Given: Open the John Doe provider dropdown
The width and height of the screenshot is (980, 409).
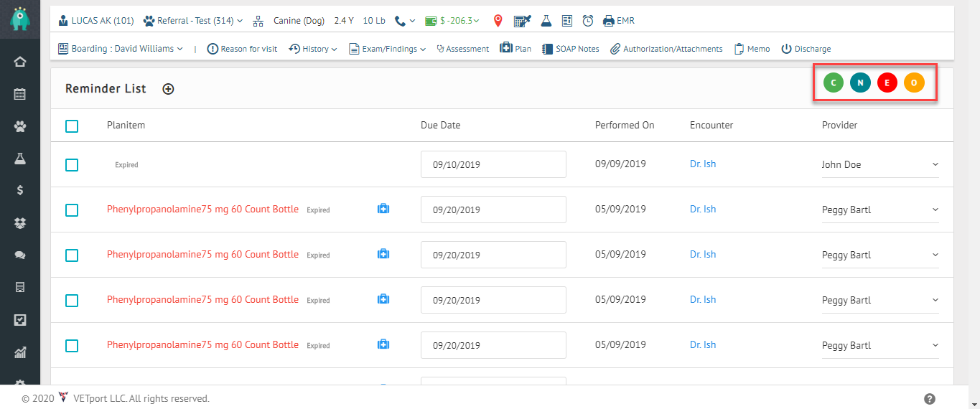Looking at the screenshot, I should (880, 165).
